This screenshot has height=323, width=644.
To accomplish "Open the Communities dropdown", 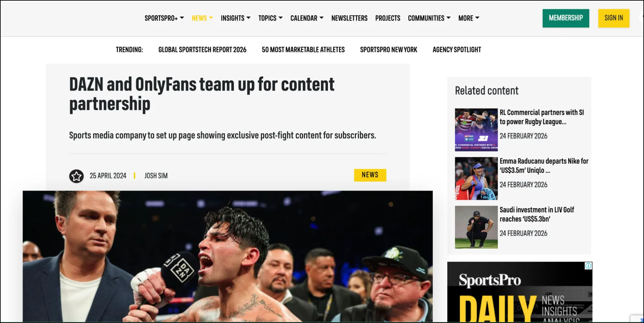I will pyautogui.click(x=429, y=18).
